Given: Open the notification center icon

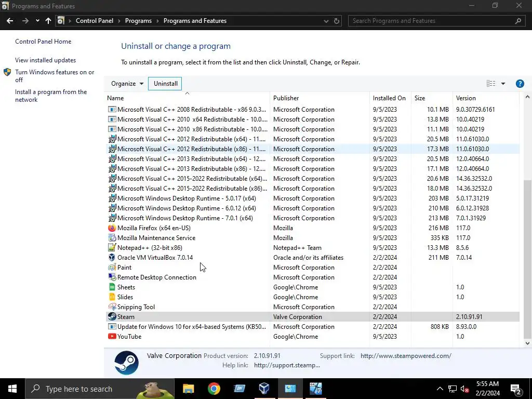Looking at the screenshot, I should coord(516,390).
